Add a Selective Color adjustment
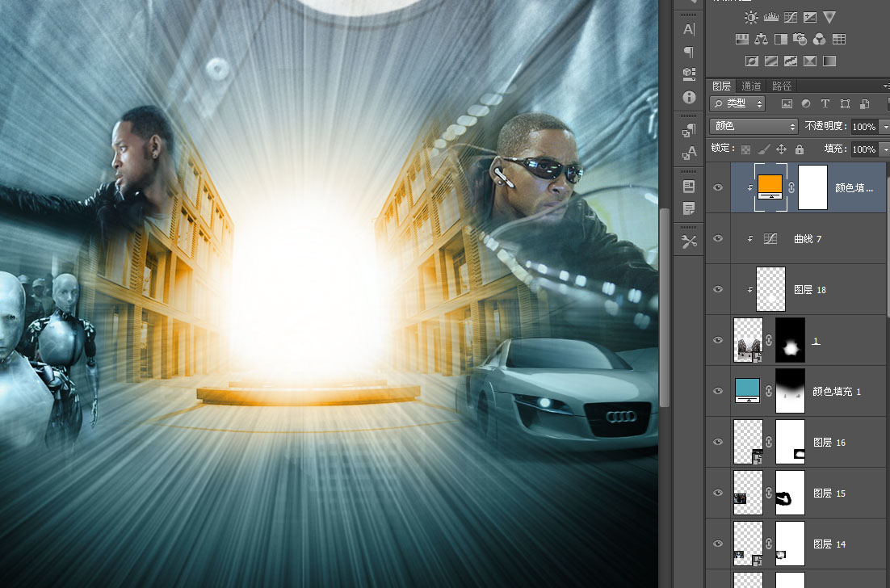 pyautogui.click(x=810, y=61)
